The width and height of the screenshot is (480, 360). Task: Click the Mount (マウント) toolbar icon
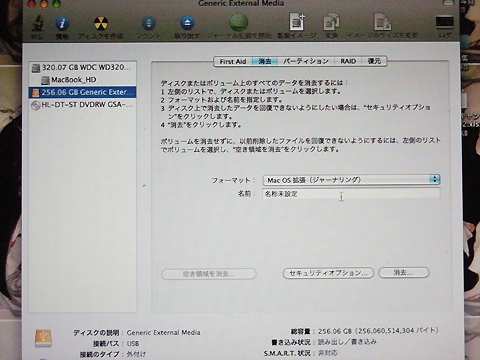(149, 23)
